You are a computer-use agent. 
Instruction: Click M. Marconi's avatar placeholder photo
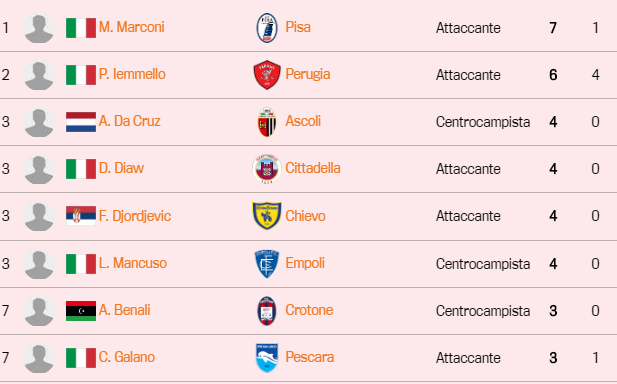click(39, 28)
